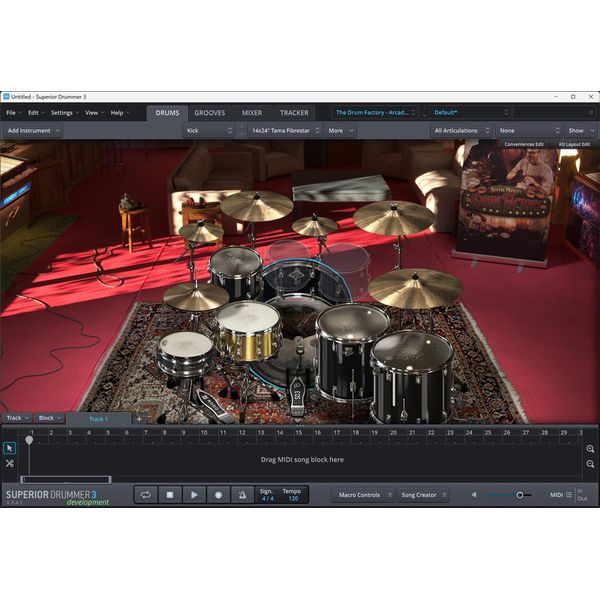This screenshot has height=600, width=600.
Task: Zoom out on the song track timeline
Action: coord(590,464)
